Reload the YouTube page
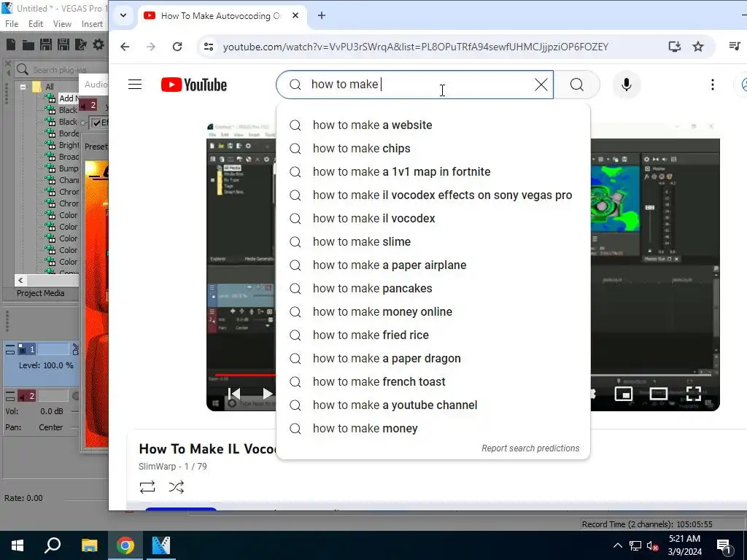747x560 pixels. (x=177, y=47)
